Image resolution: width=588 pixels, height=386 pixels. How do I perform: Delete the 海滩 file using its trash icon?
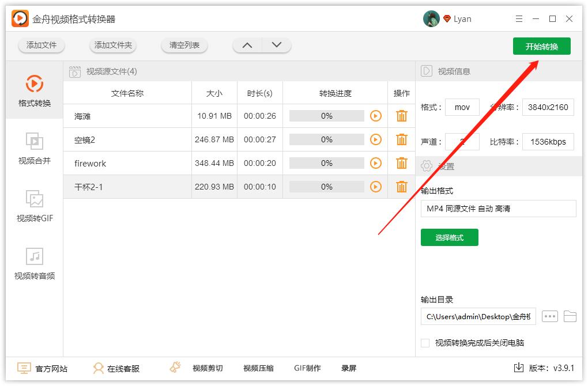[x=401, y=115]
